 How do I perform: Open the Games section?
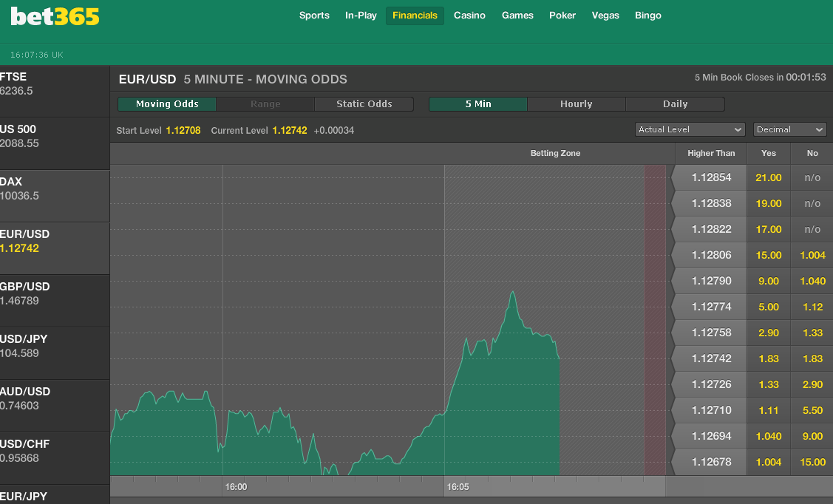click(517, 16)
